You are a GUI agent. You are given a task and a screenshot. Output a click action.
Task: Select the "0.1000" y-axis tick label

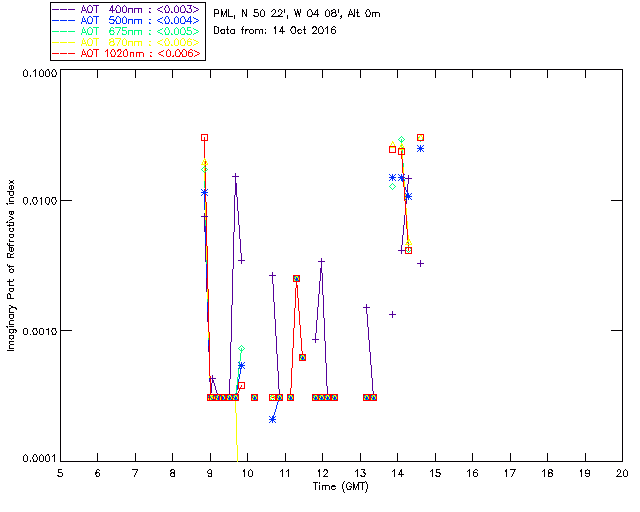click(40, 73)
